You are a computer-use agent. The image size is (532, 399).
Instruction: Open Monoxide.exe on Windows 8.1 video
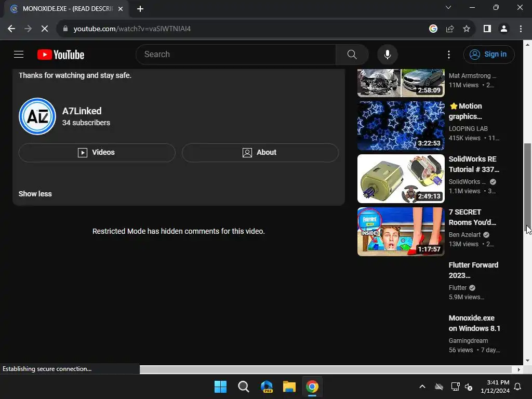tap(474, 323)
